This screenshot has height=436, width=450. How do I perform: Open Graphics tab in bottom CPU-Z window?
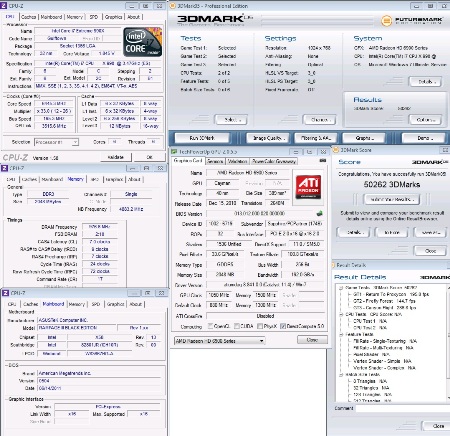tap(116, 304)
